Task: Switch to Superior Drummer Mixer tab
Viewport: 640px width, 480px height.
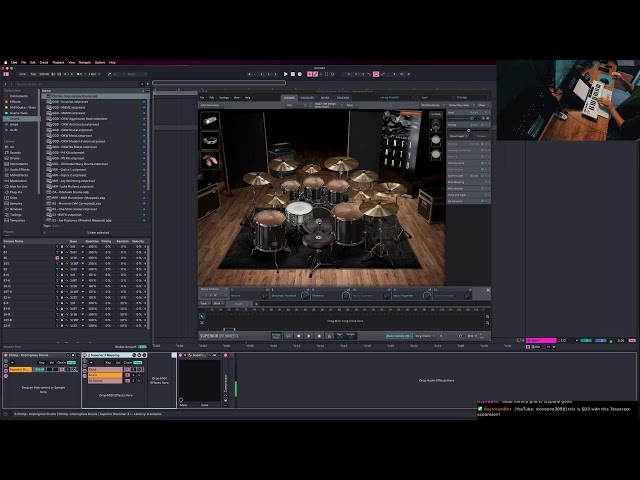Action: click(x=325, y=98)
